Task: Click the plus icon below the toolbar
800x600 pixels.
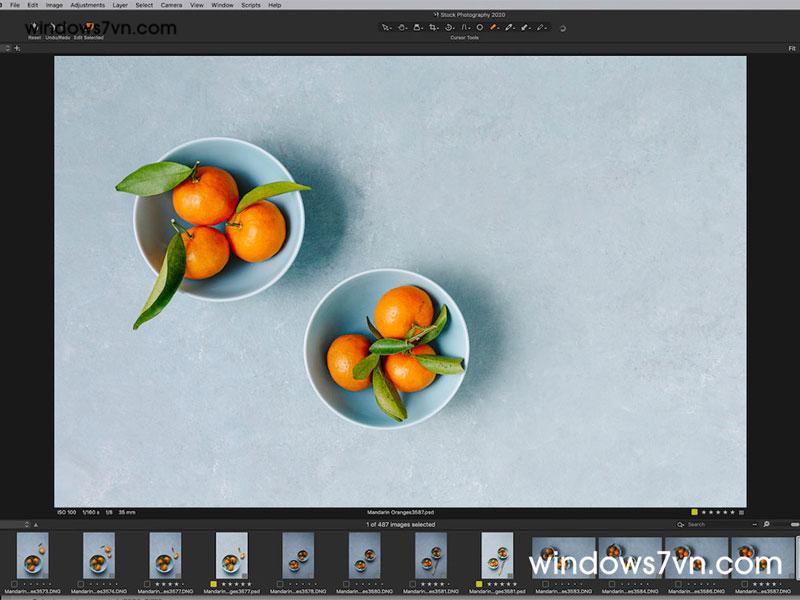Action: click(17, 48)
